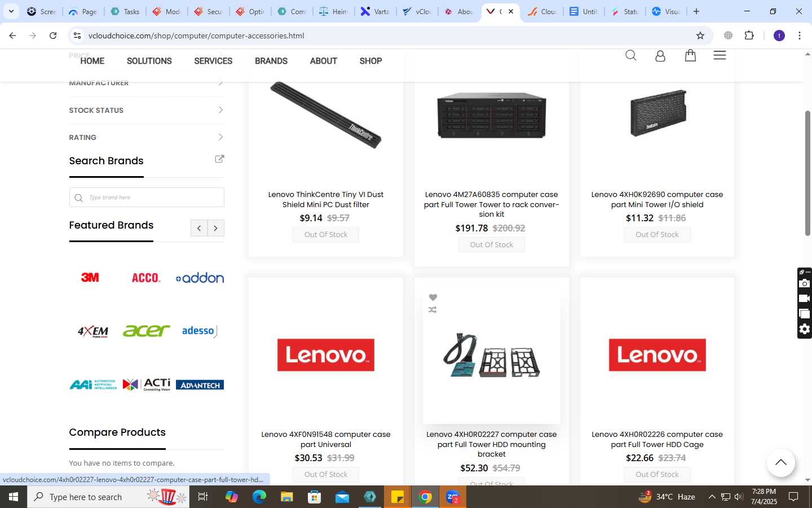Open Lenovo ThinkCentre Tiny VI Dust Shield link
812x508 pixels.
click(326, 199)
